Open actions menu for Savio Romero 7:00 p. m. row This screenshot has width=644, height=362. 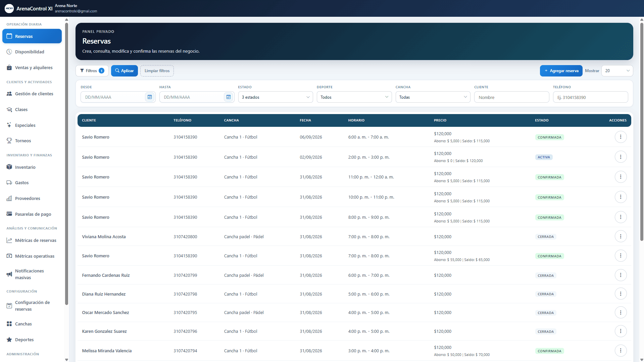click(621, 256)
